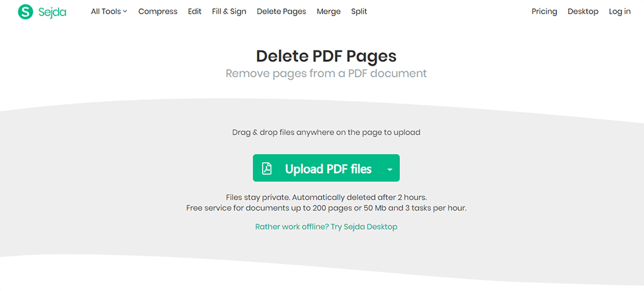The height and width of the screenshot is (291, 644).
Task: Click the Delete PDF Pages heading
Action: click(x=326, y=55)
